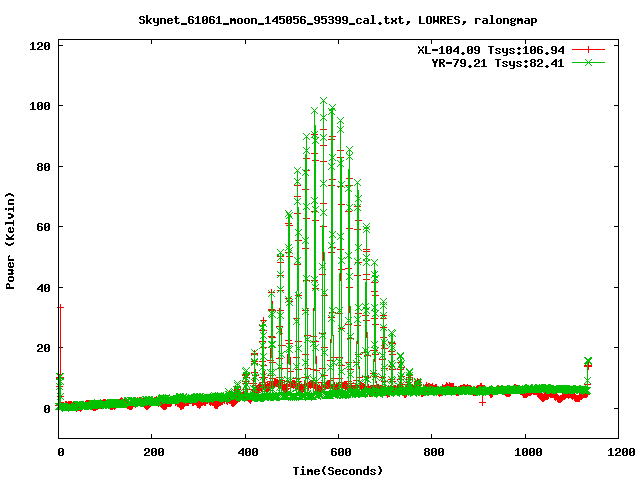Click the green marker at the trace end
This screenshot has height=480, width=640.
pos(588,361)
